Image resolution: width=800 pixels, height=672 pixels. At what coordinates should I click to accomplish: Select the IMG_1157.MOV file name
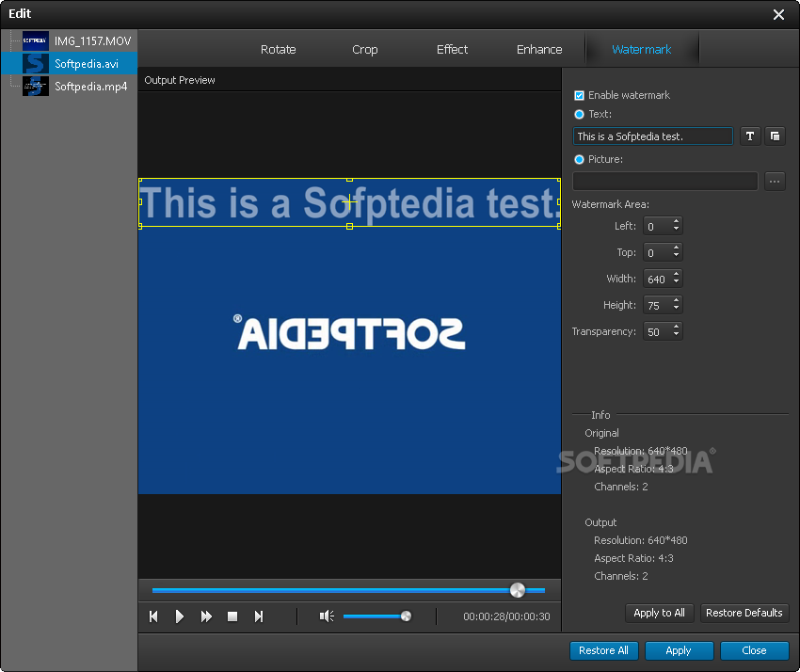pos(93,40)
